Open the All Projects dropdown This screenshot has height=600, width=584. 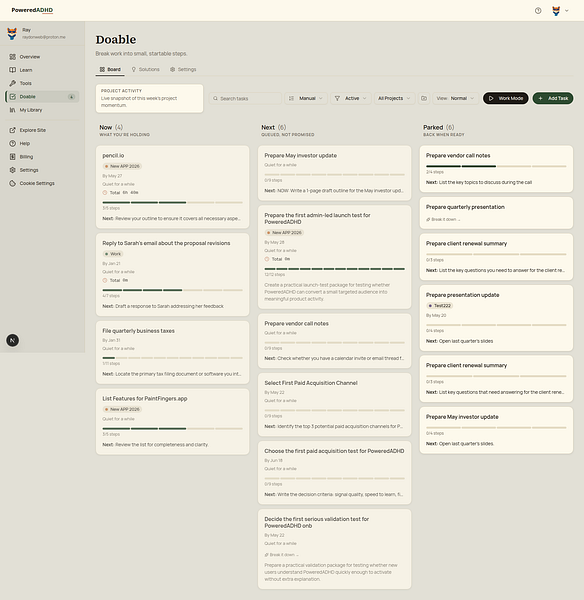tap(394, 98)
